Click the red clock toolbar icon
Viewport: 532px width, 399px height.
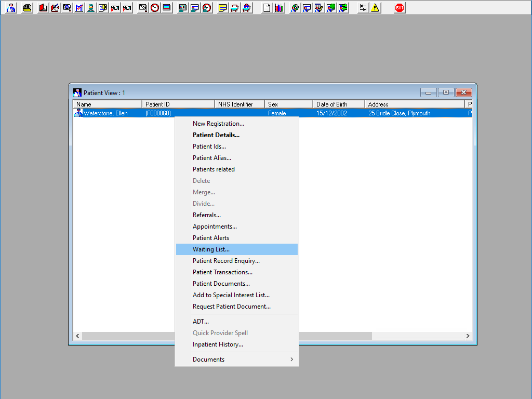point(155,8)
